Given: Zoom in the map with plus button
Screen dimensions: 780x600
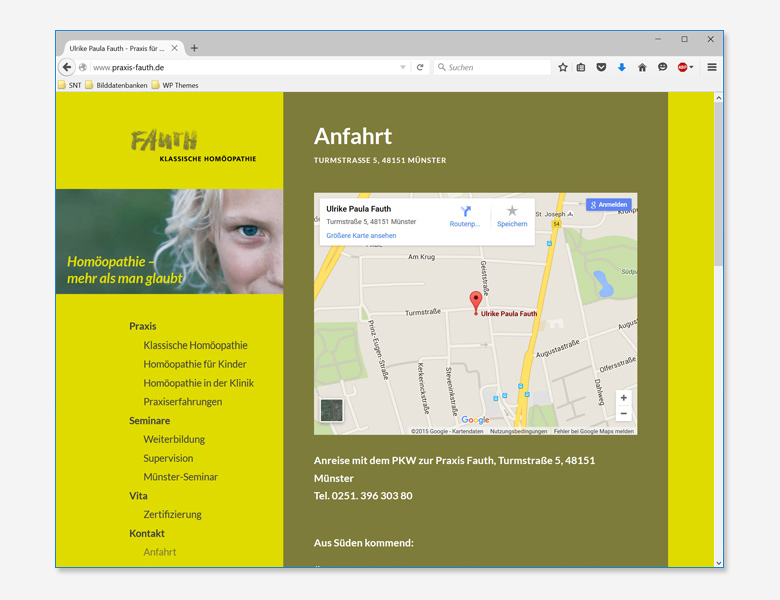Looking at the screenshot, I should (624, 398).
